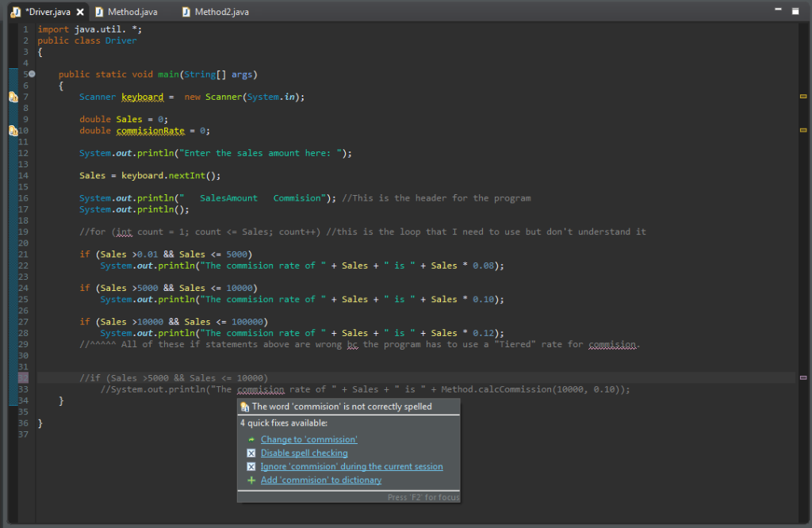This screenshot has width=812, height=528.
Task: Collapse the main method at line 5
Action: 32,74
